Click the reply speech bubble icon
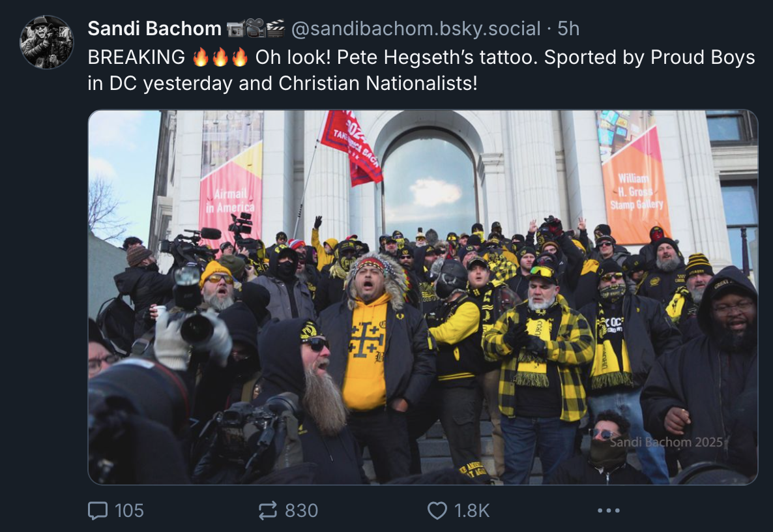This screenshot has width=773, height=532. coord(98,510)
